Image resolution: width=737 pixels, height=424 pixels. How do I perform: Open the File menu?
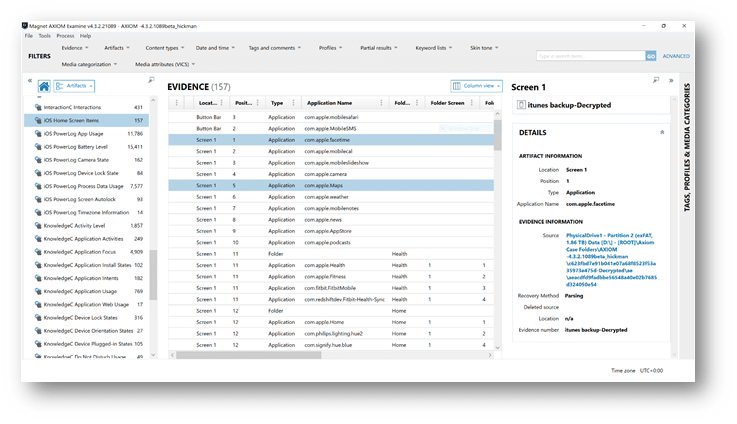click(x=29, y=36)
